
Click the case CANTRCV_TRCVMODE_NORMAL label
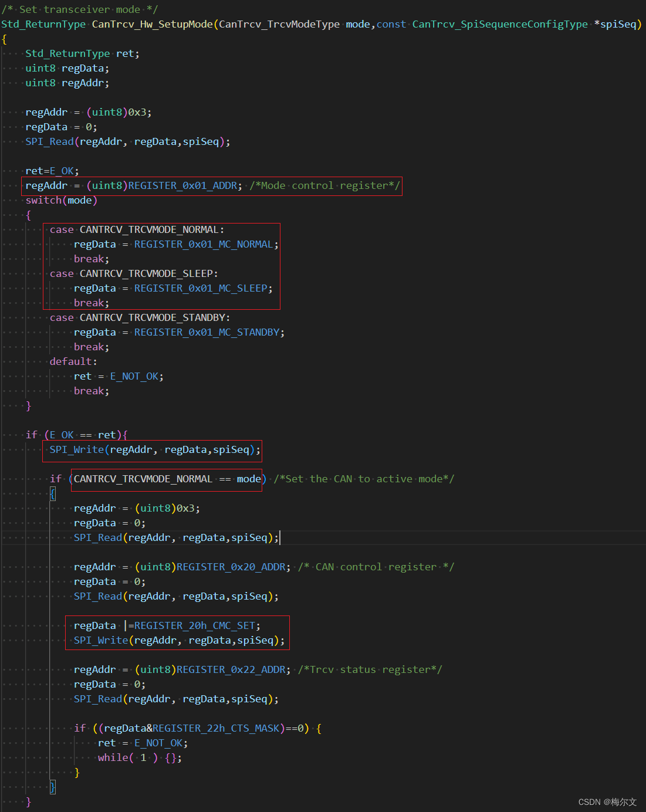(137, 229)
